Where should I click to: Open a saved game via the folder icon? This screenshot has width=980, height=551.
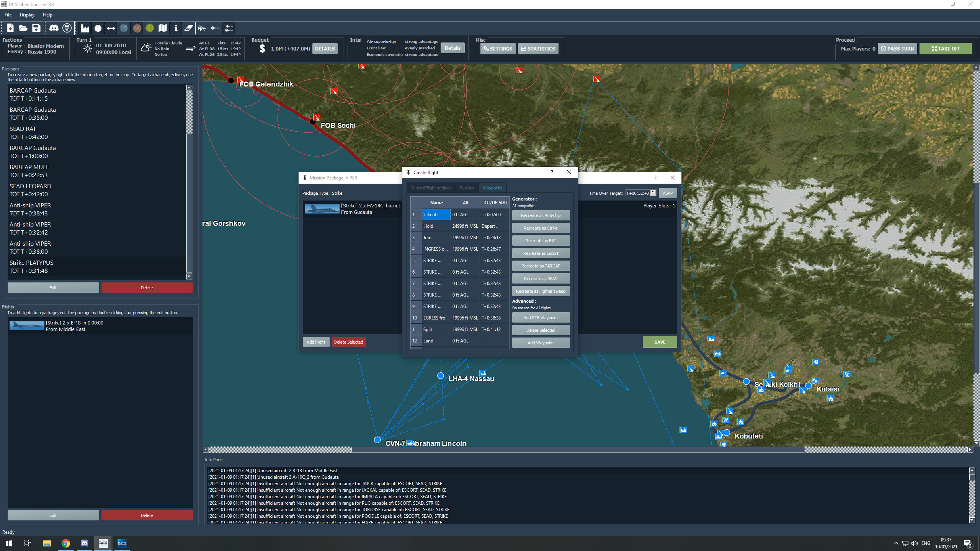pyautogui.click(x=23, y=28)
